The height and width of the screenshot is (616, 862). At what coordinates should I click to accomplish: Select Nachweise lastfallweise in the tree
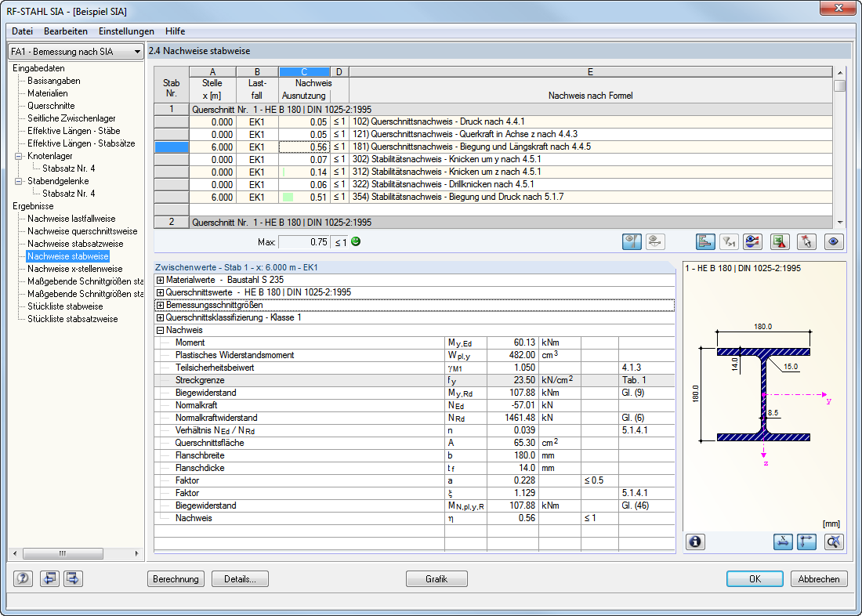[71, 219]
